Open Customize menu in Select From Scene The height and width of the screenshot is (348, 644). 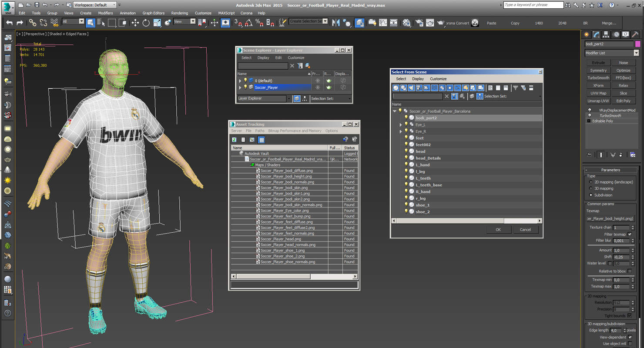[438, 79]
